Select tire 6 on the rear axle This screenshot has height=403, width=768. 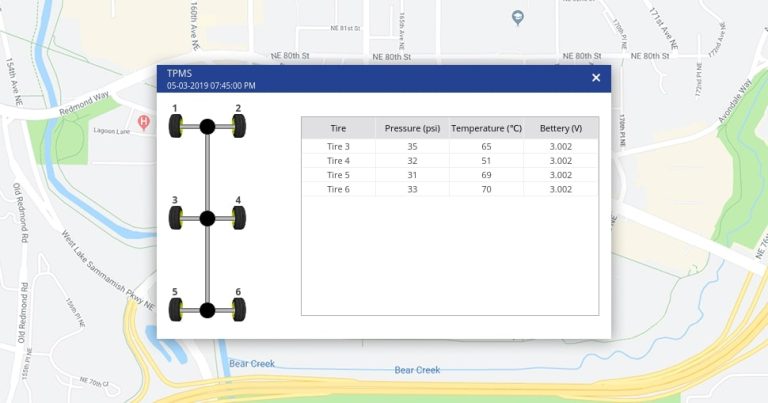pyautogui.click(x=239, y=310)
